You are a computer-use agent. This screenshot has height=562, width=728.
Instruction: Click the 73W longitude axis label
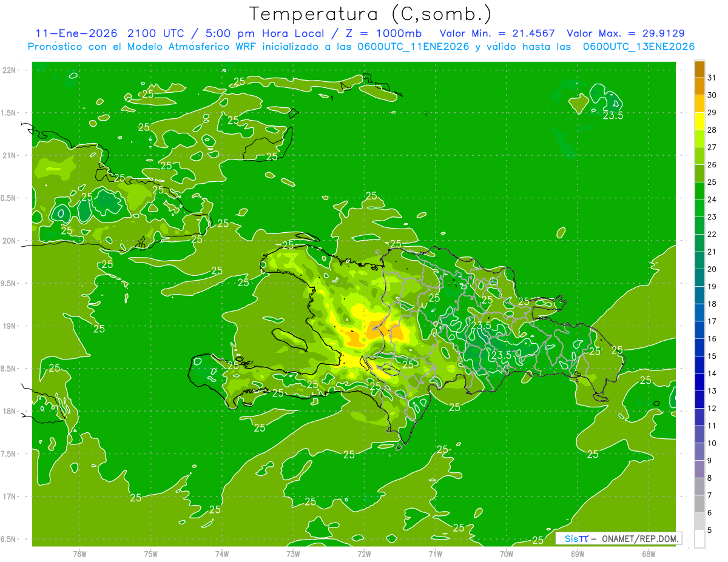point(293,554)
